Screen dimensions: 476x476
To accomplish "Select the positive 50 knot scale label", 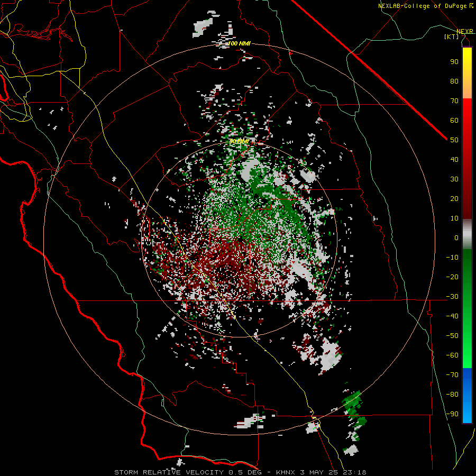I will click(x=454, y=140).
